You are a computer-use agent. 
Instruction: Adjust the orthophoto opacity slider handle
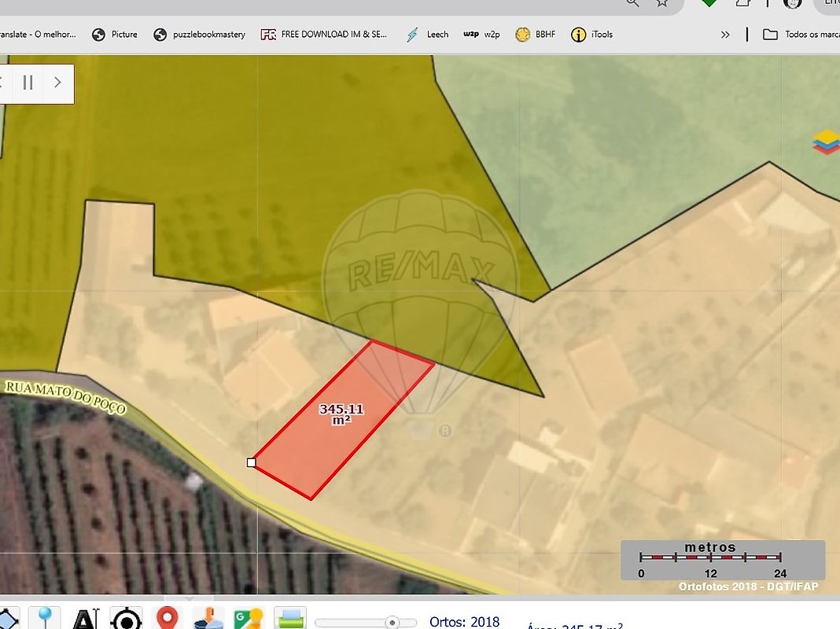click(x=392, y=623)
